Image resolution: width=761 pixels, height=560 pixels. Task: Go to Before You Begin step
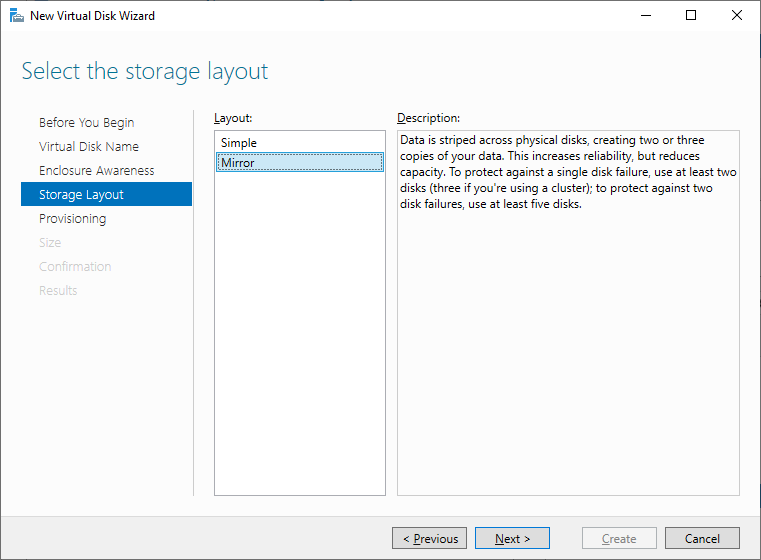(x=86, y=122)
